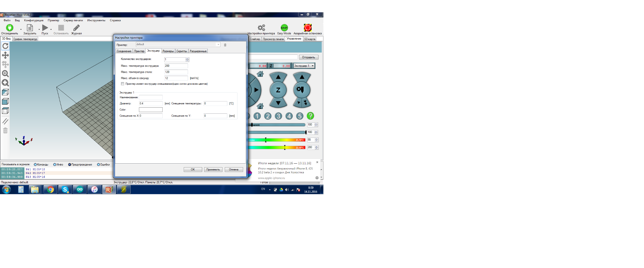Open the Экструдер 1 dropdown
Viewport: 644px width, 268px height.
coord(304,66)
